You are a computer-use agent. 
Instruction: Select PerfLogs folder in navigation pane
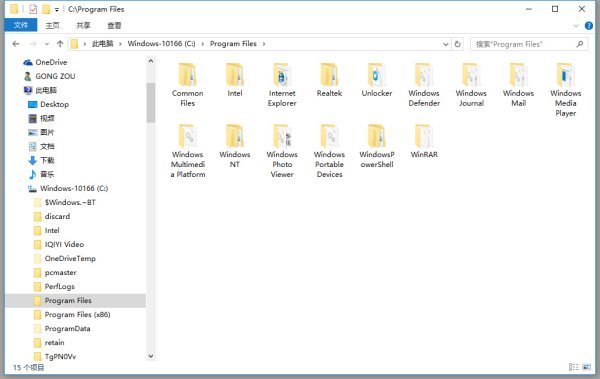click(60, 286)
